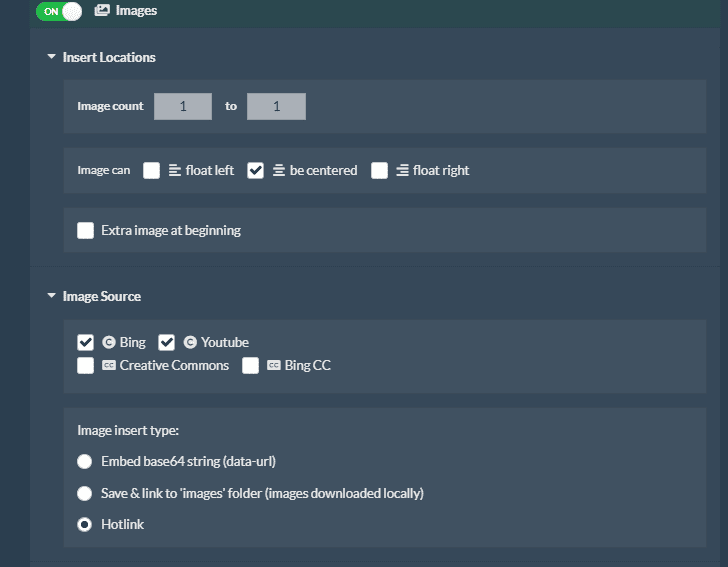Click the CC icon beside Bing CC
Viewport: 728px width, 567px height.
pos(273,365)
